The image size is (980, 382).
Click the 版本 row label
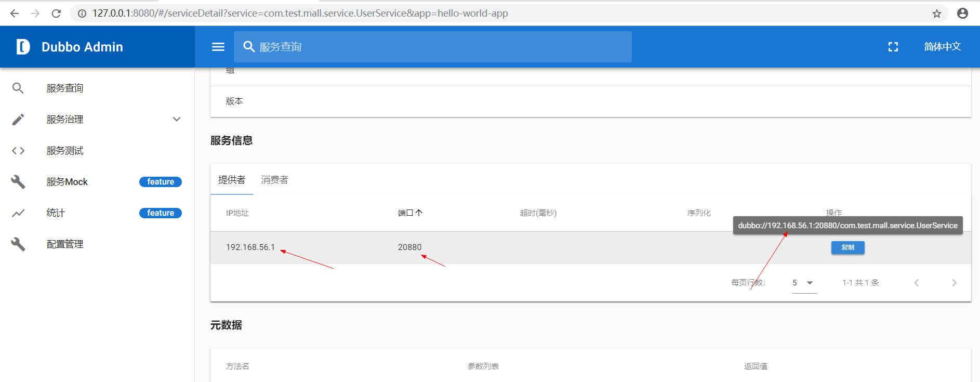[234, 101]
